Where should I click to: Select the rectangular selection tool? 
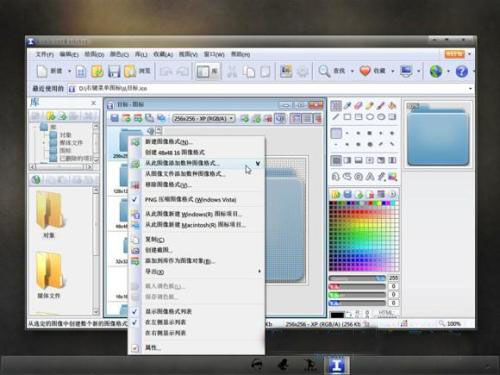(336, 106)
